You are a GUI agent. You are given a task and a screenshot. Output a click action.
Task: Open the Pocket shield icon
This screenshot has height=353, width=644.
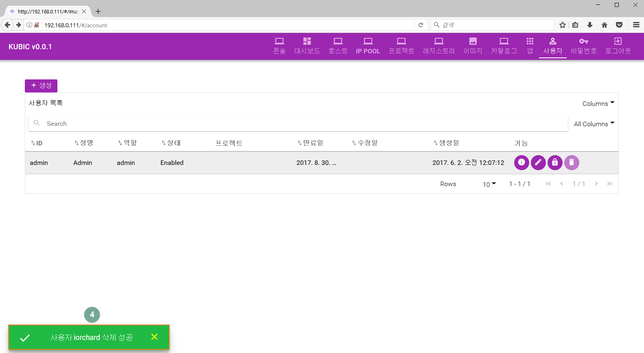point(619,25)
